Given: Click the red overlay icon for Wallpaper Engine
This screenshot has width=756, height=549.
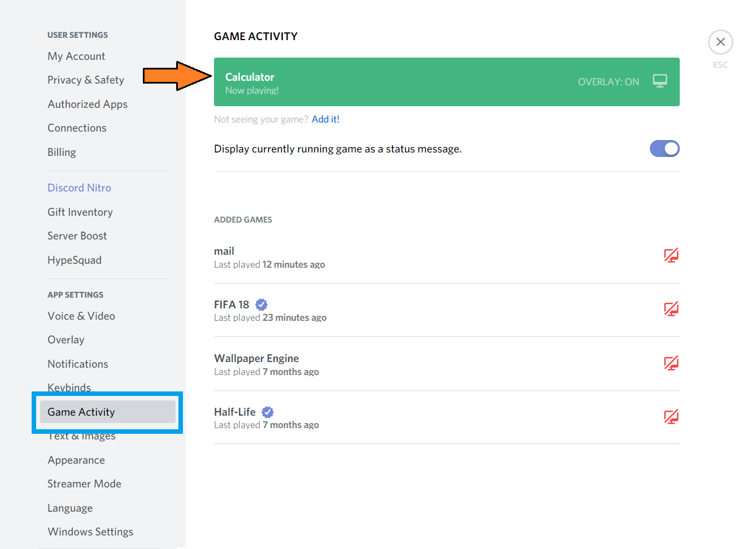Looking at the screenshot, I should 671,363.
